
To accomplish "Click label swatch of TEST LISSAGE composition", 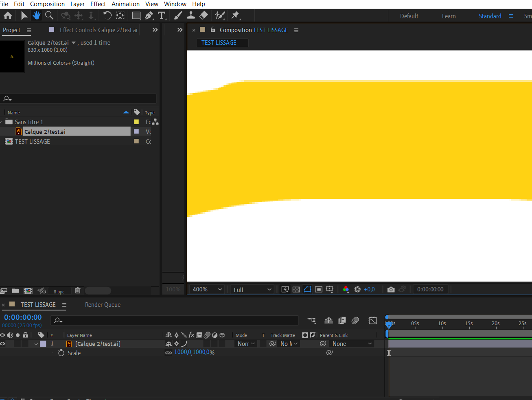I will [x=136, y=141].
